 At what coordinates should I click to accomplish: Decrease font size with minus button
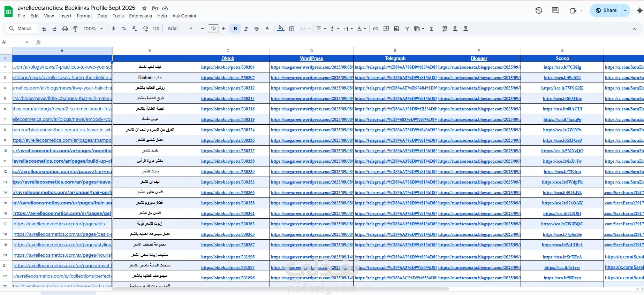[x=203, y=29]
